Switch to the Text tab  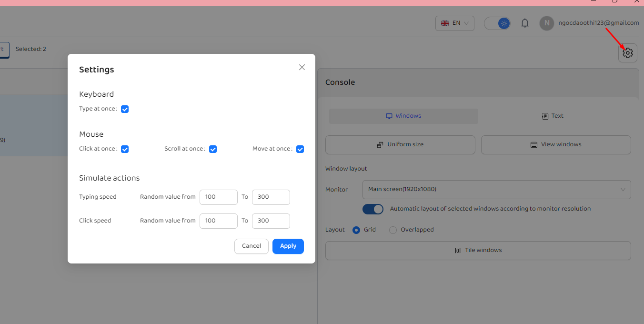(x=553, y=116)
